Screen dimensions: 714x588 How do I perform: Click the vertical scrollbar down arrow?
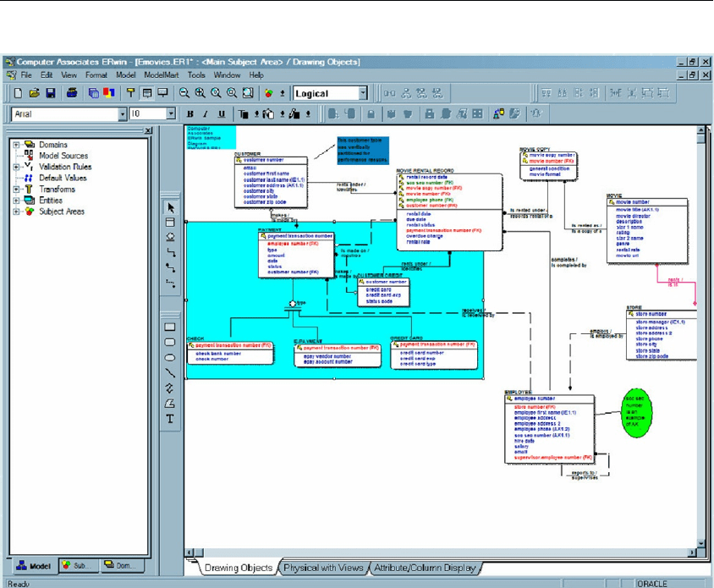click(701, 543)
